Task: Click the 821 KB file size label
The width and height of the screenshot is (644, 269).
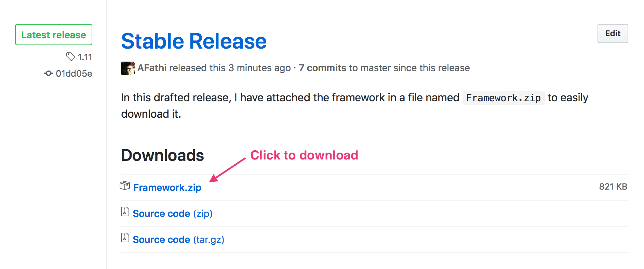Action: coord(613,187)
